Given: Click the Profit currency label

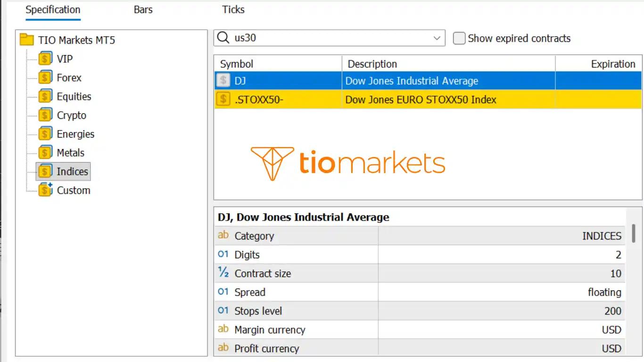Looking at the screenshot, I should 267,348.
